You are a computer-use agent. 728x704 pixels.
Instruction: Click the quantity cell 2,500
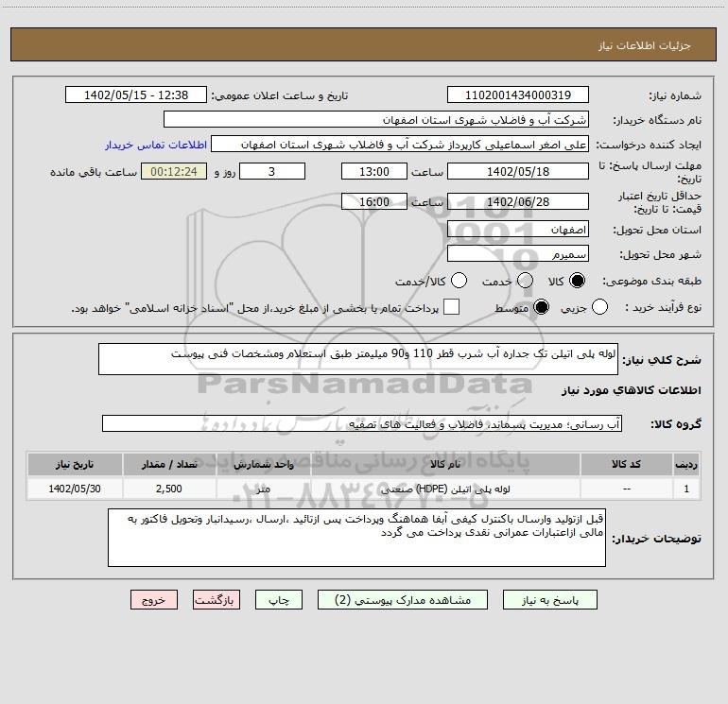pyautogui.click(x=169, y=489)
